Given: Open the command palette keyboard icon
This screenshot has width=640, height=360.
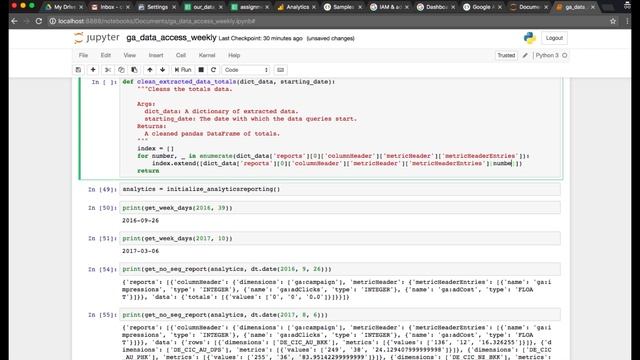Looking at the screenshot, I should (280, 70).
